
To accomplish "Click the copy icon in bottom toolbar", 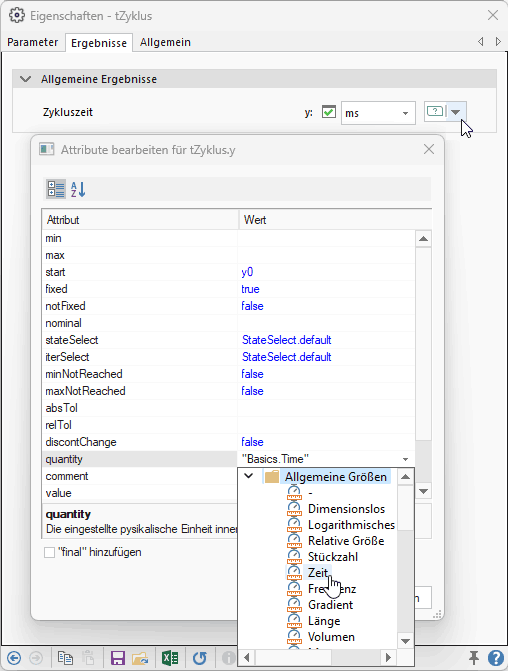I will tap(65, 657).
